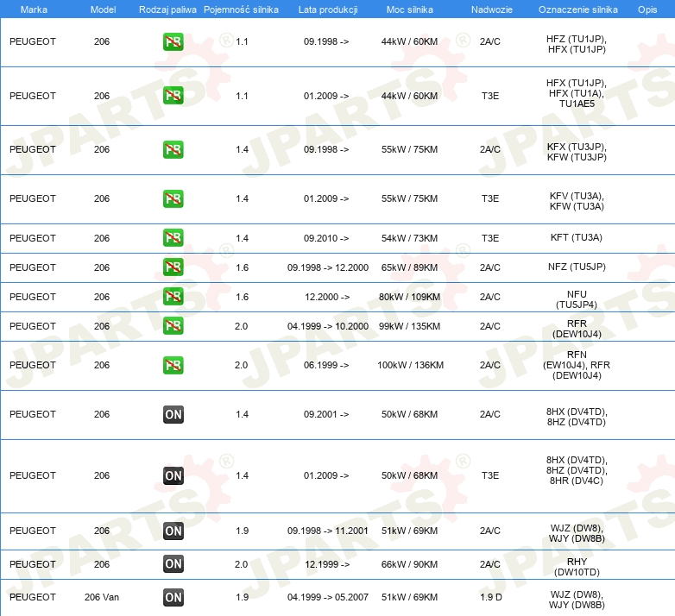Click petrol icon in KFT (TU3A) row
This screenshot has height=616, width=675.
coord(173,238)
